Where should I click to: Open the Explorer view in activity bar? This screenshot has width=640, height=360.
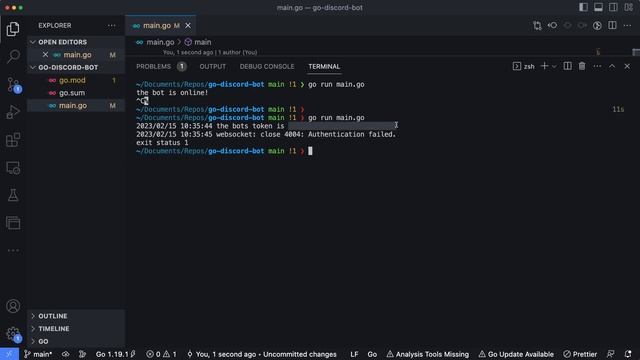[x=13, y=29]
